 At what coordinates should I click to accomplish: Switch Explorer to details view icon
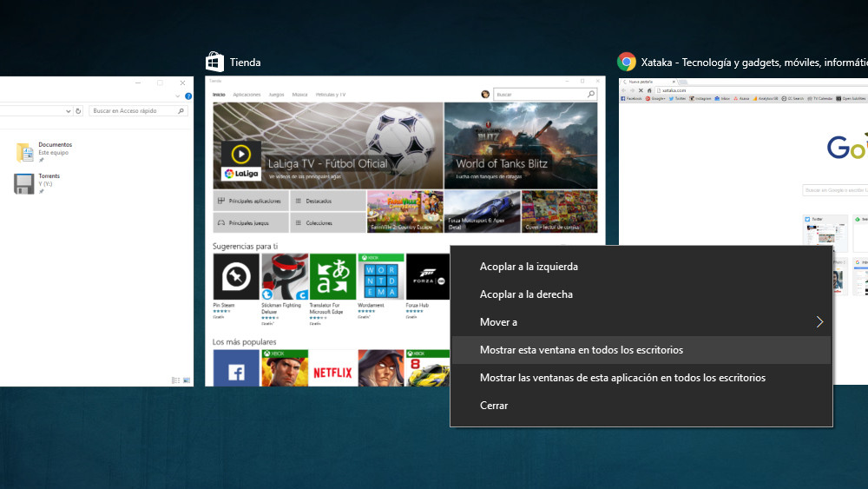[x=175, y=380]
